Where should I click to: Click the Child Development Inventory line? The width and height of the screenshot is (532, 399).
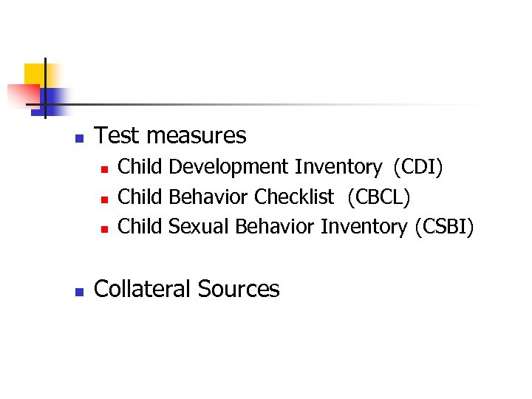pyautogui.click(x=281, y=167)
